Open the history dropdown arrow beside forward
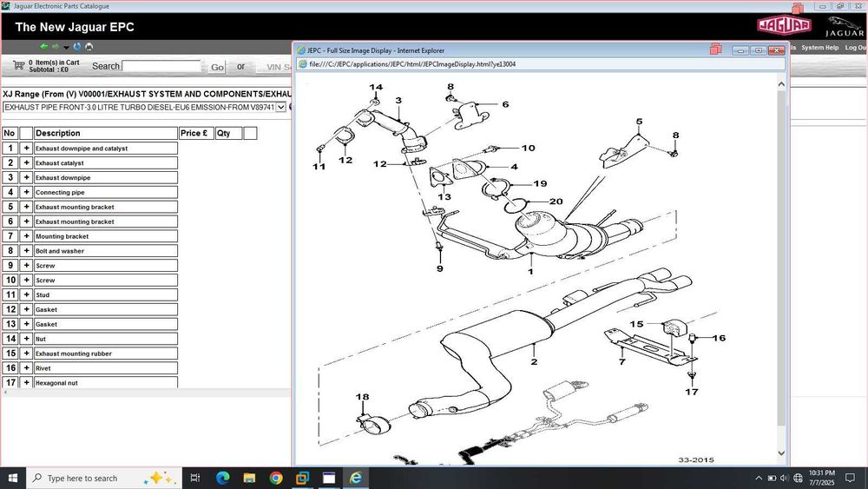Screen dimensions: 868x489 (66, 48)
